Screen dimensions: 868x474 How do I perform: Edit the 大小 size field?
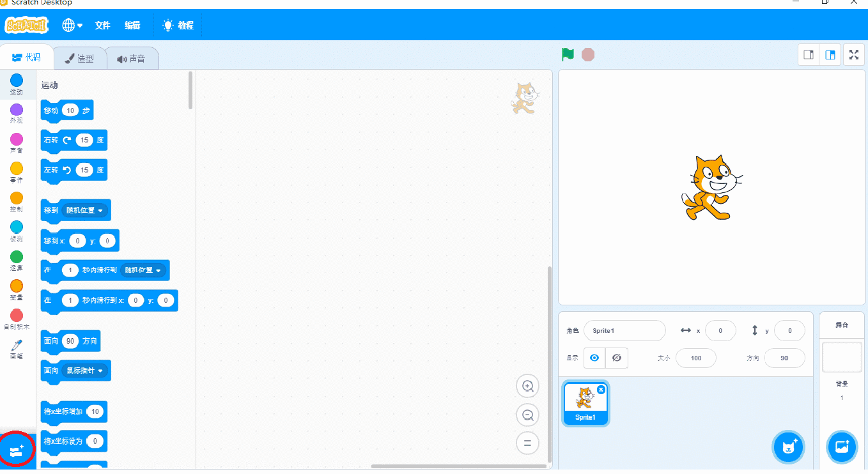695,358
